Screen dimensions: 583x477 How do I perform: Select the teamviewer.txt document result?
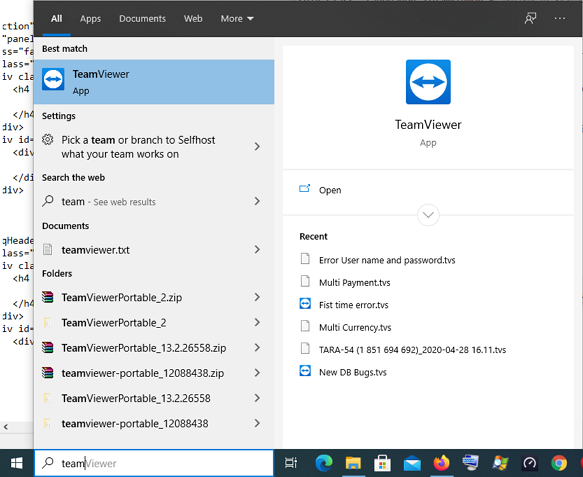pyautogui.click(x=154, y=249)
